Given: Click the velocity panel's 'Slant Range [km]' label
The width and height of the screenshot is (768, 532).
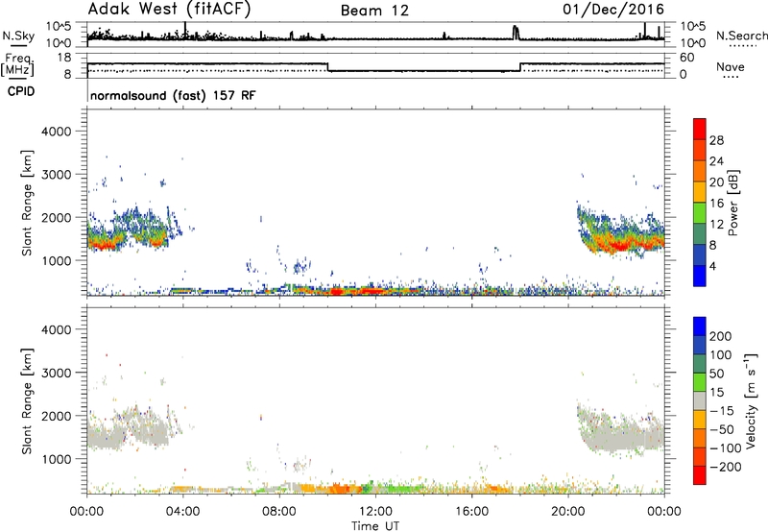Looking at the screenshot, I should (27, 401).
